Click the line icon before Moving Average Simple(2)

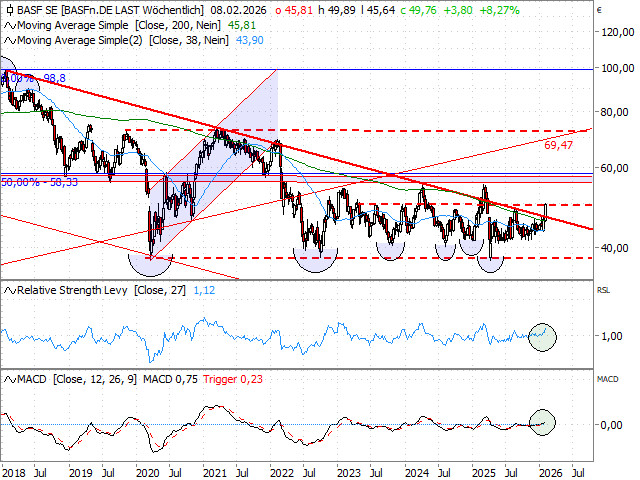[x=10, y=41]
